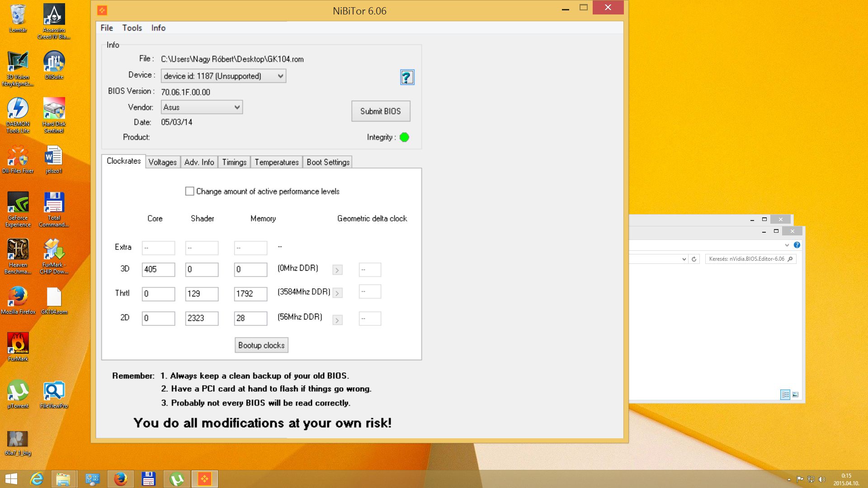This screenshot has width=868, height=488.
Task: Open the Vendor dropdown showing Asus
Action: 202,107
